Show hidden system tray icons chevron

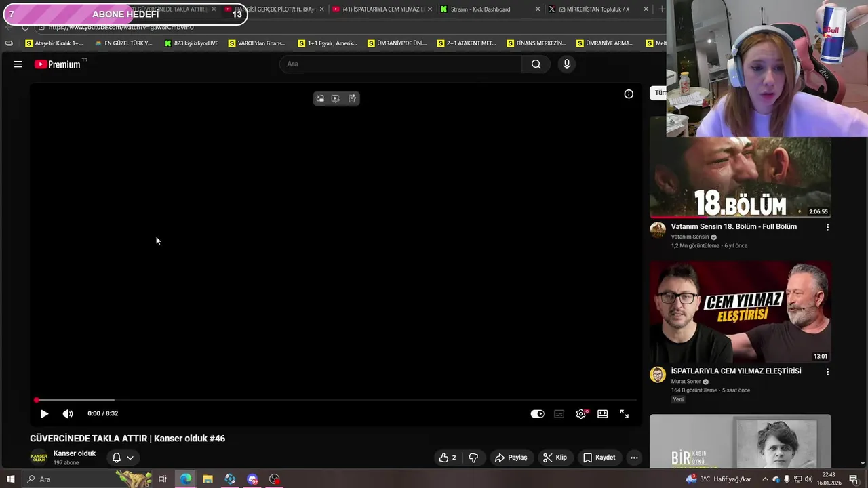coord(766,479)
